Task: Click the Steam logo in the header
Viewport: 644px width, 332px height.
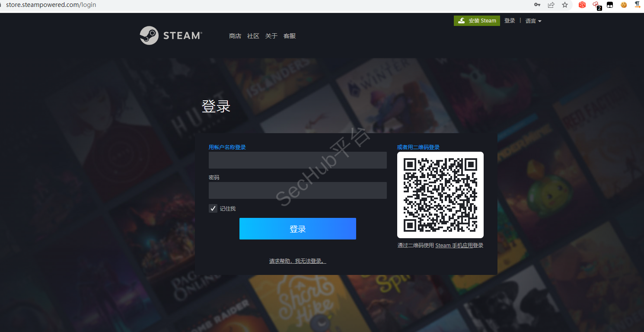Action: point(170,35)
